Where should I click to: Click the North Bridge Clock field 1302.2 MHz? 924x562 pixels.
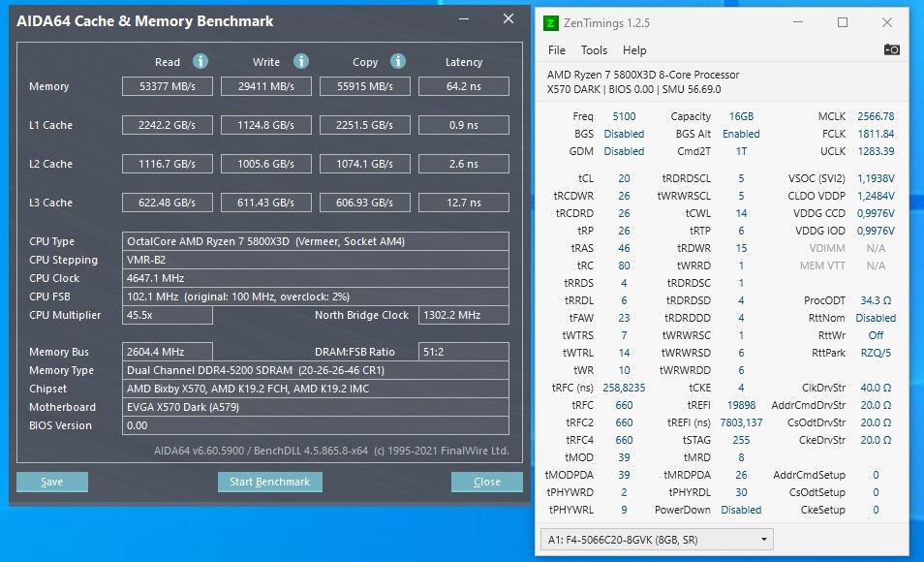point(464,315)
